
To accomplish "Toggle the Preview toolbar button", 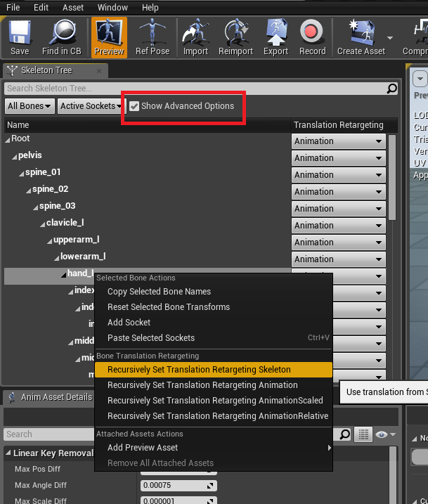I will click(109, 38).
